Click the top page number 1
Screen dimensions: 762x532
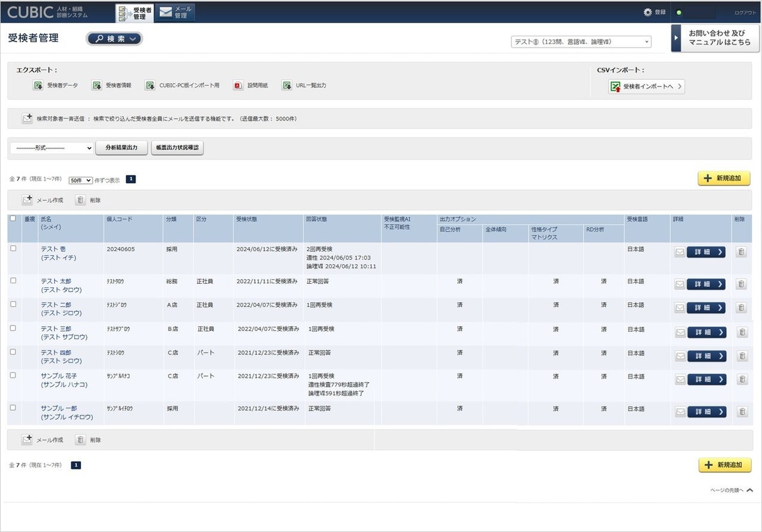click(131, 179)
